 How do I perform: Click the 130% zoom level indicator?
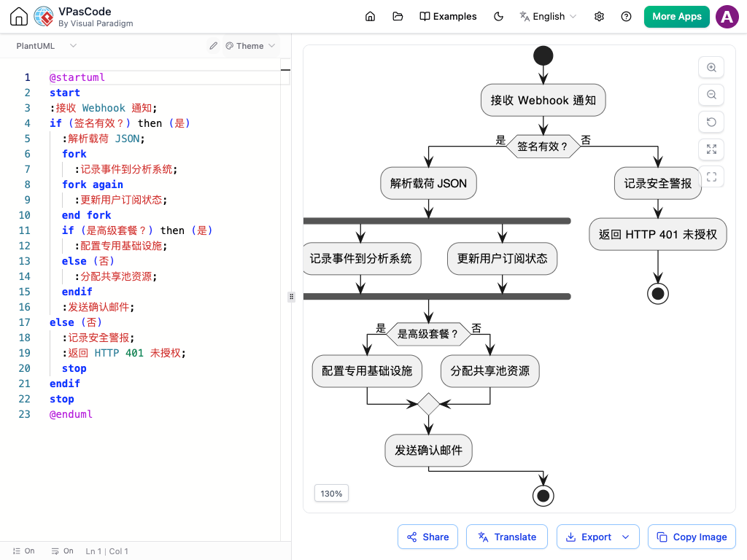point(332,494)
